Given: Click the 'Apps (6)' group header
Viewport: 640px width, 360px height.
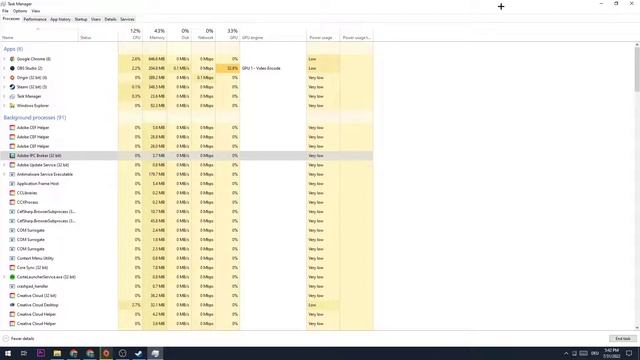Looking at the screenshot, I should pos(13,49).
